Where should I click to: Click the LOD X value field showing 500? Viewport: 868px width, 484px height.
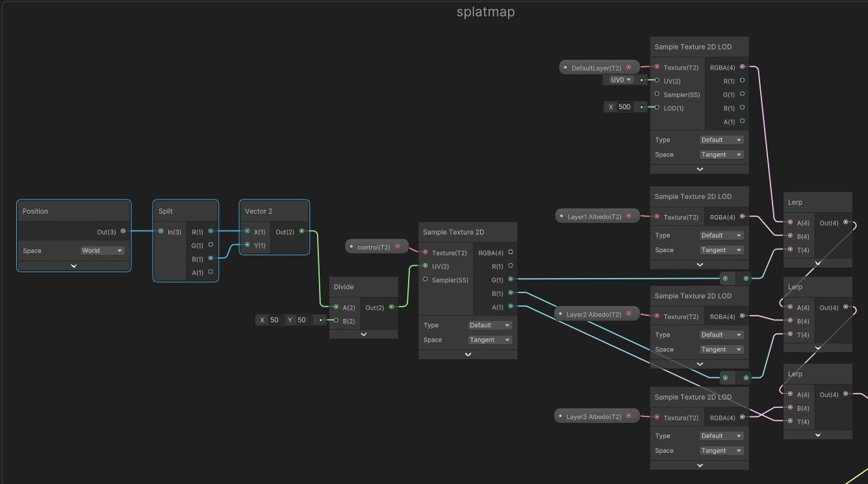[624, 107]
